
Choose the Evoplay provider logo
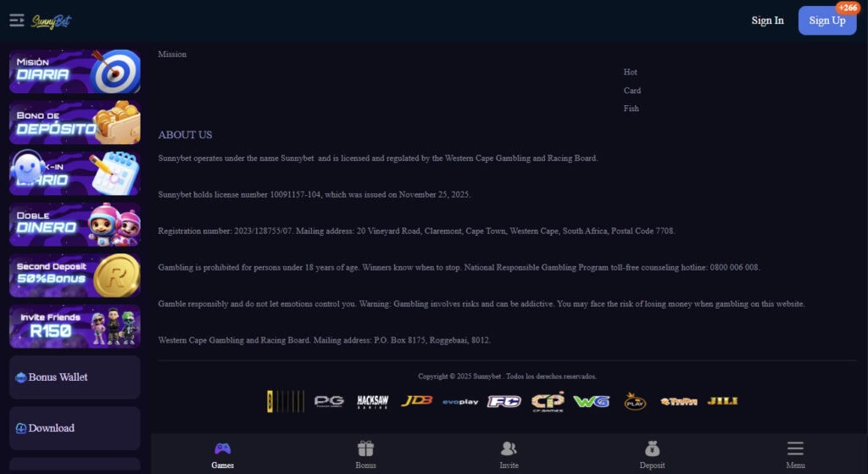[x=460, y=401]
